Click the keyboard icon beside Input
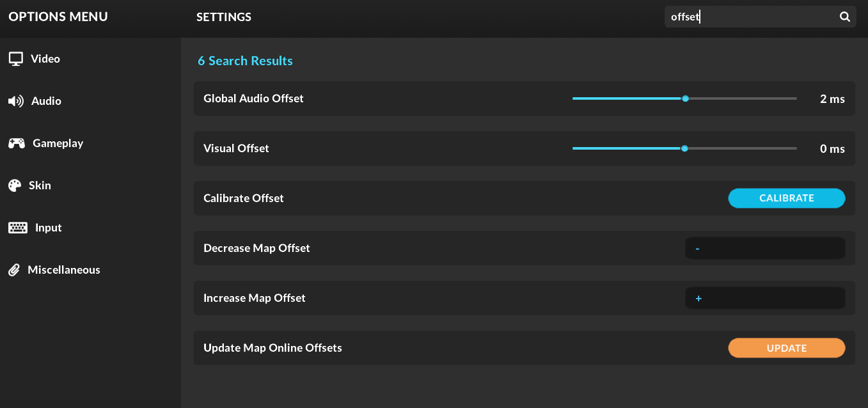This screenshot has width=868, height=408. pyautogui.click(x=17, y=228)
